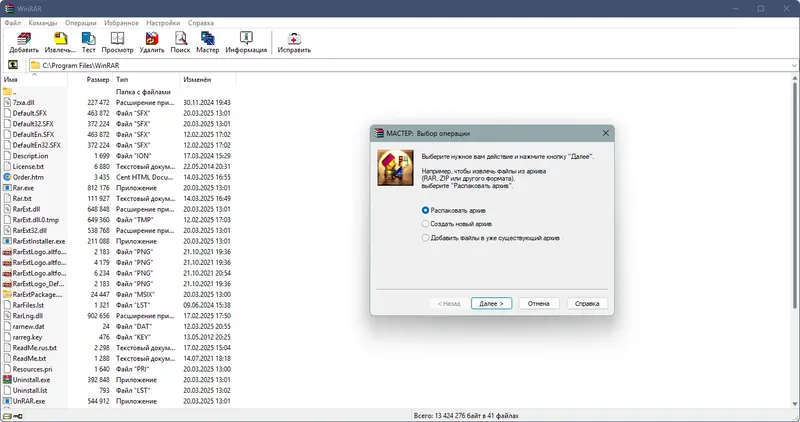Click the wizard books illustration image

[395, 168]
